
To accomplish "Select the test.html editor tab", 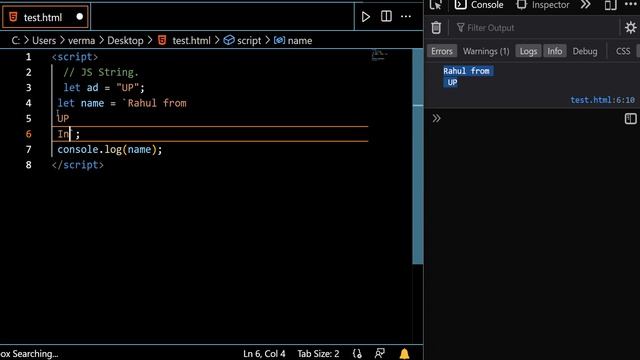I will pyautogui.click(x=45, y=17).
